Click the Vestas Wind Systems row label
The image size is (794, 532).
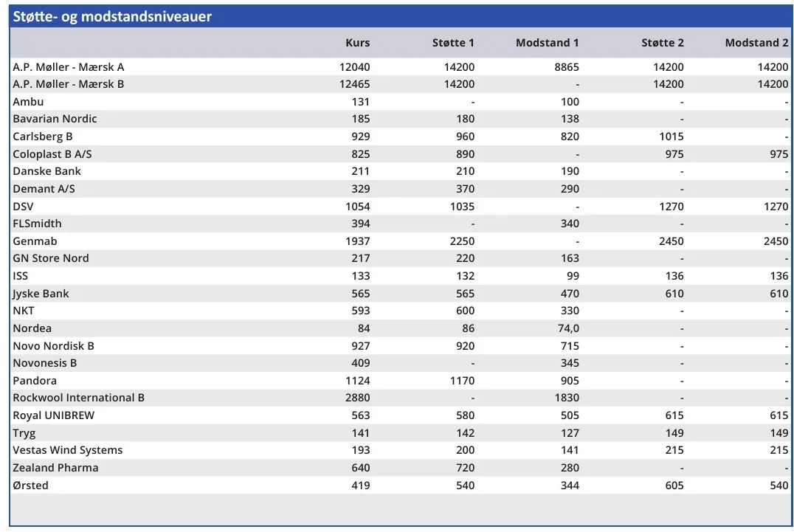[68, 450]
